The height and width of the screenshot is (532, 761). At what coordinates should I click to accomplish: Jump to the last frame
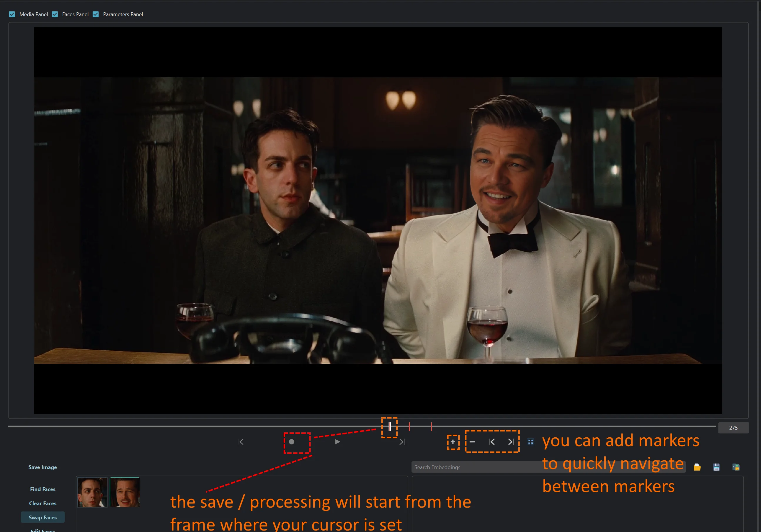point(402,442)
